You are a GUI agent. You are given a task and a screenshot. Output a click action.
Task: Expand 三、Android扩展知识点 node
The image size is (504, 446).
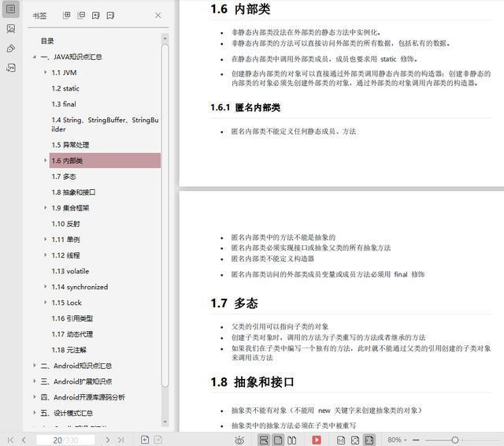click(35, 381)
